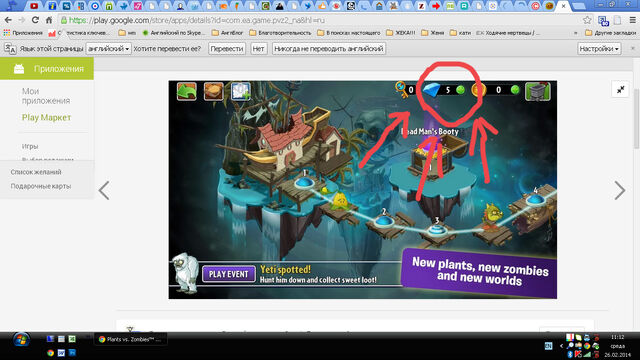
Task: Collapse the fullscreen screenshot viewer icon
Action: [x=620, y=89]
